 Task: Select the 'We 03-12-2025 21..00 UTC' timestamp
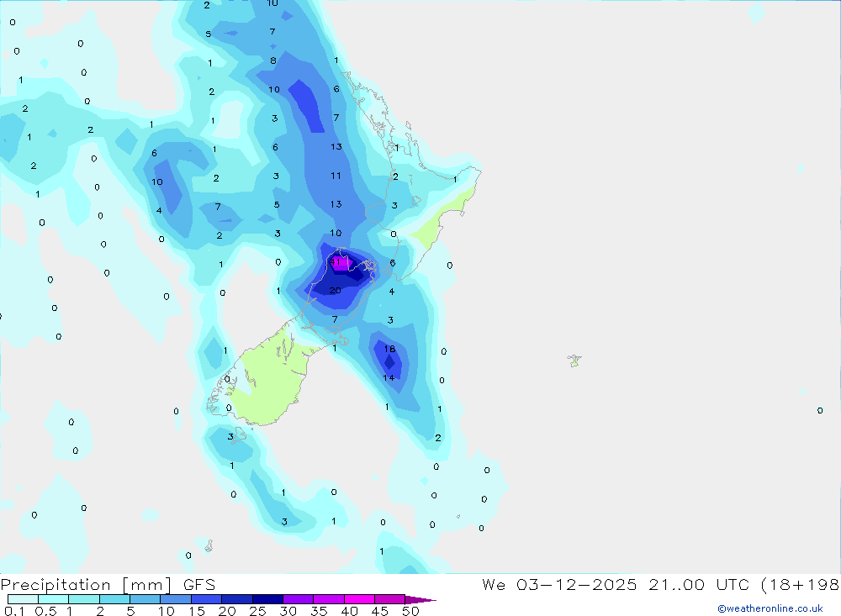[616, 584]
